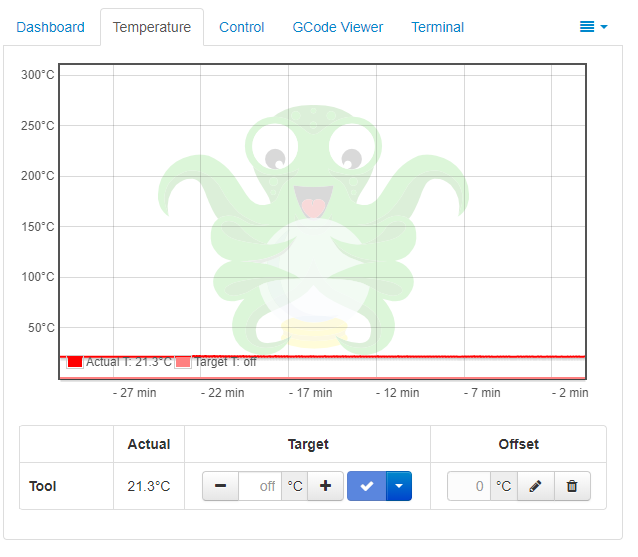Click the 50°C axis label
Image resolution: width=638 pixels, height=557 pixels.
click(x=41, y=328)
